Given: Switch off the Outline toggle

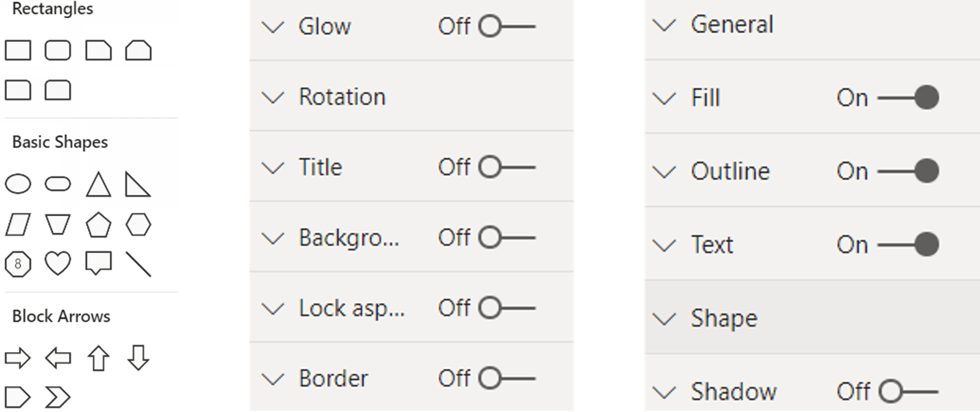Looking at the screenshot, I should pyautogui.click(x=908, y=171).
